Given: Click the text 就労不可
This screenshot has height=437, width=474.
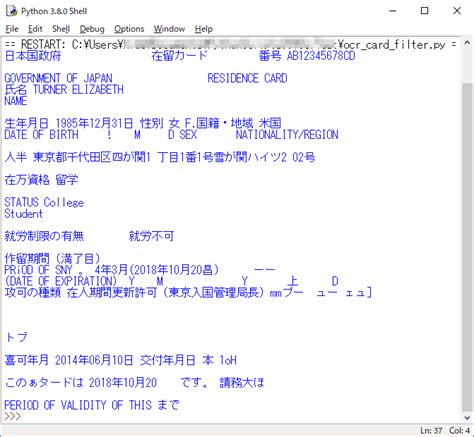Looking at the screenshot, I should coord(151,236).
